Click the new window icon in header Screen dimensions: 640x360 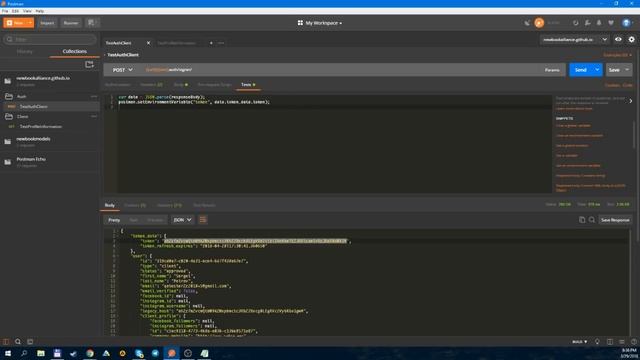click(x=91, y=23)
